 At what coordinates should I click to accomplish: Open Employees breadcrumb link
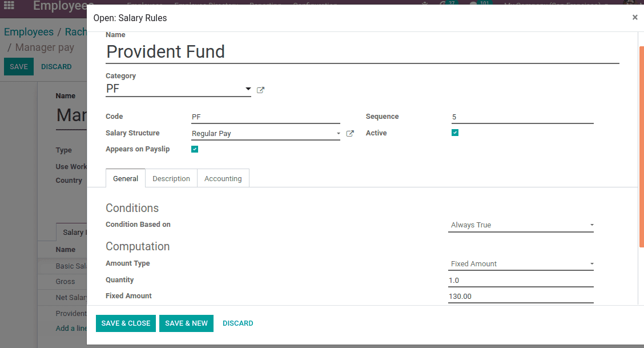(29, 32)
